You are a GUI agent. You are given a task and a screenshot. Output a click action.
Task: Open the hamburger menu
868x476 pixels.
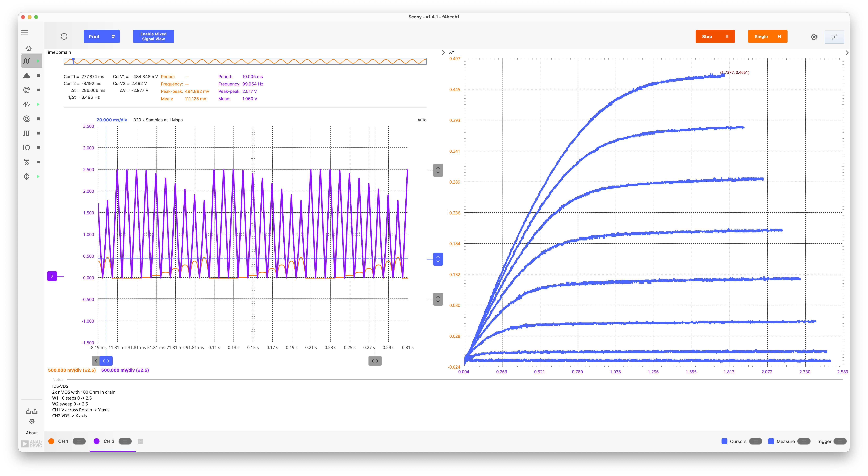click(25, 32)
